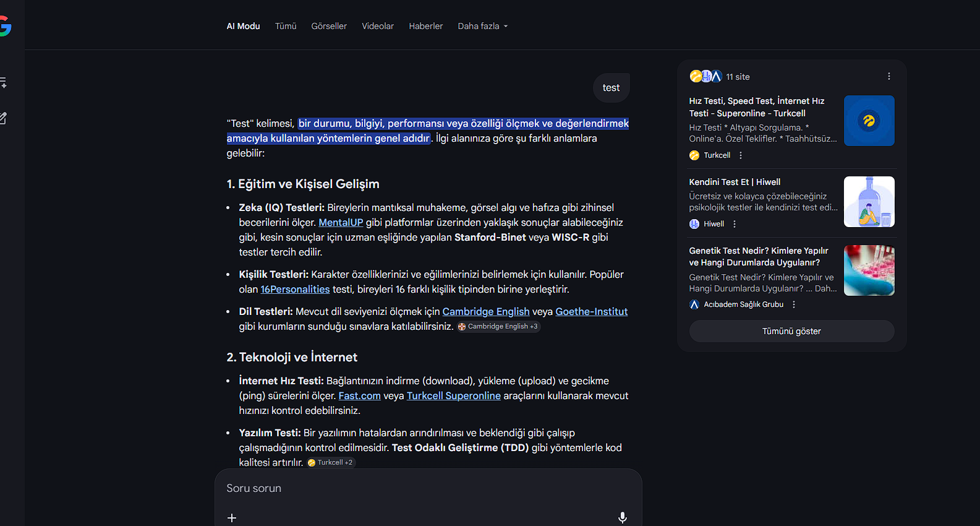Follow the MentalUP link

(x=341, y=222)
